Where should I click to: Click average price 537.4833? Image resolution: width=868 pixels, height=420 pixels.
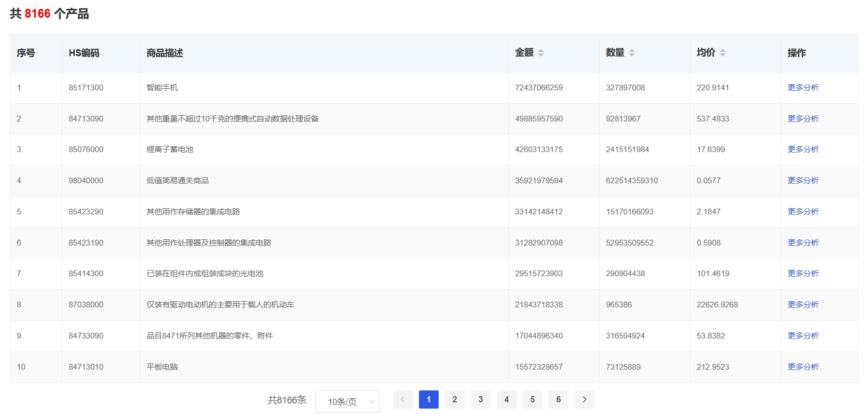pyautogui.click(x=713, y=119)
